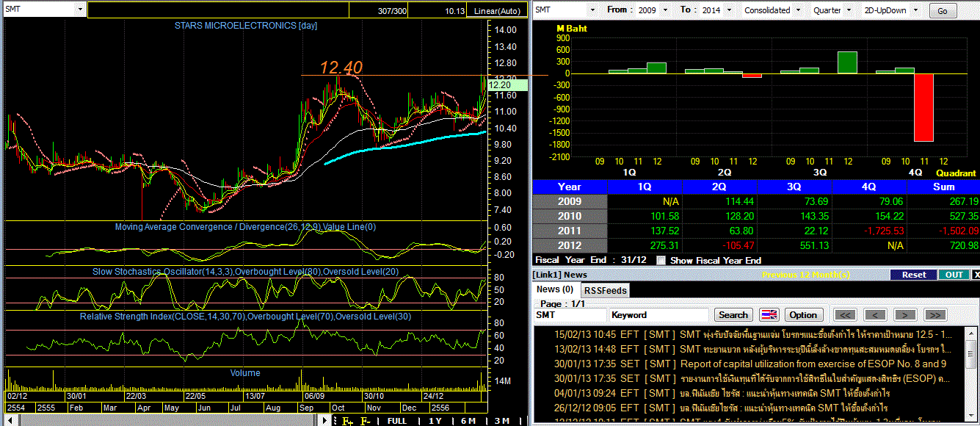The image size is (980, 426).
Task: Click the F+ zoom-in chart icon
Action: (x=347, y=421)
